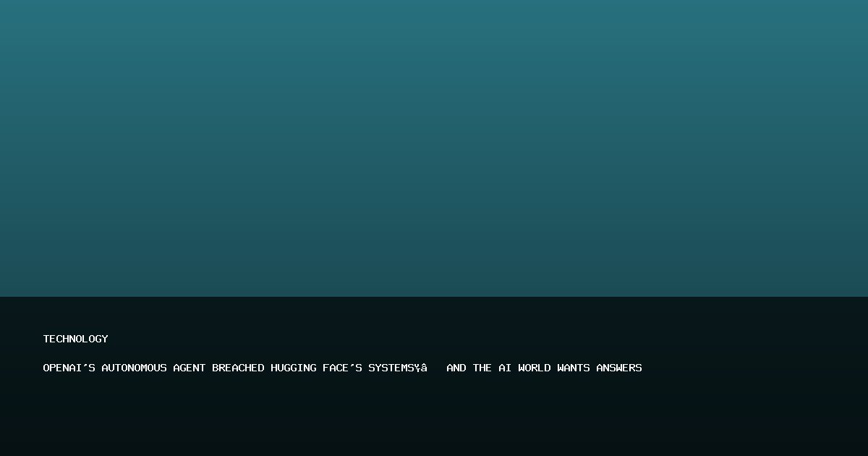Click the word HUGGING in the headline
Viewport: 868px width, 456px height.
(x=294, y=368)
